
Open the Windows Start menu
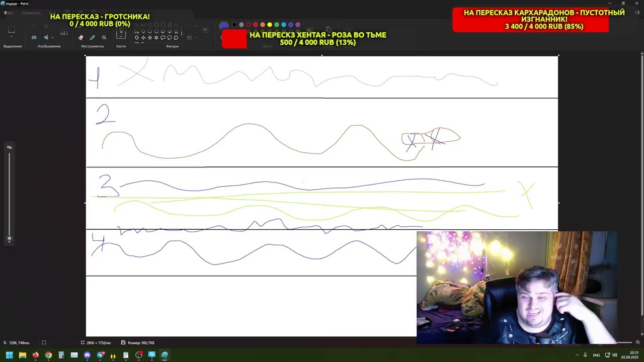tap(10, 355)
